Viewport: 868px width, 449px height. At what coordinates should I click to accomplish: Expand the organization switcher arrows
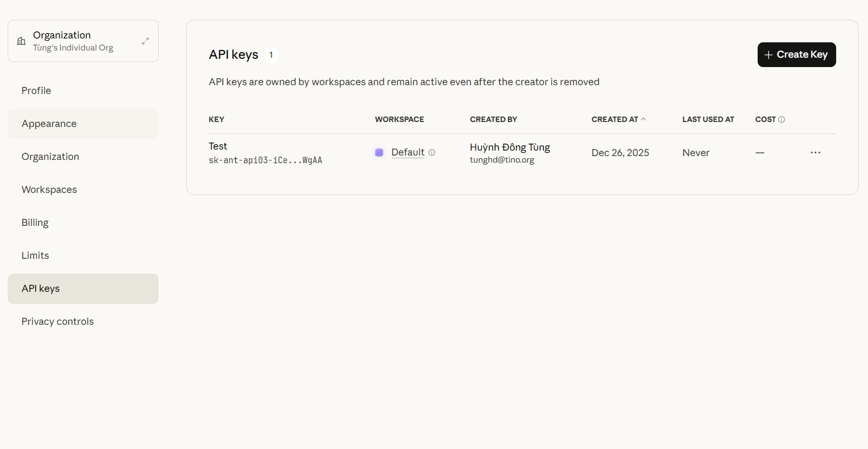click(x=145, y=41)
